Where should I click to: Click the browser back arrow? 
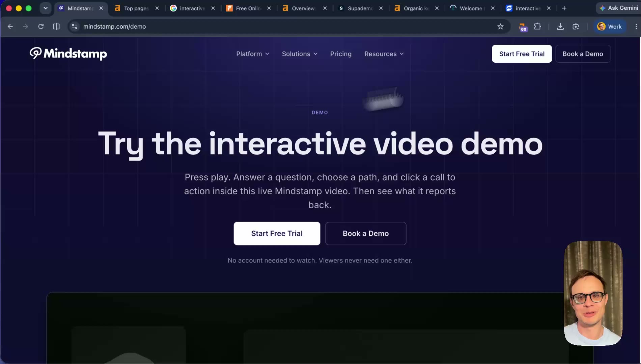pyautogui.click(x=10, y=26)
